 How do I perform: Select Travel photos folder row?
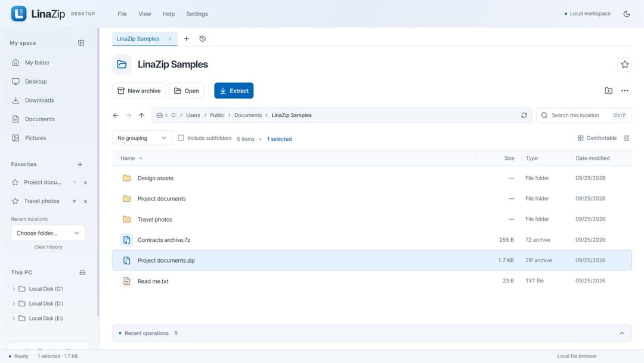click(x=371, y=219)
